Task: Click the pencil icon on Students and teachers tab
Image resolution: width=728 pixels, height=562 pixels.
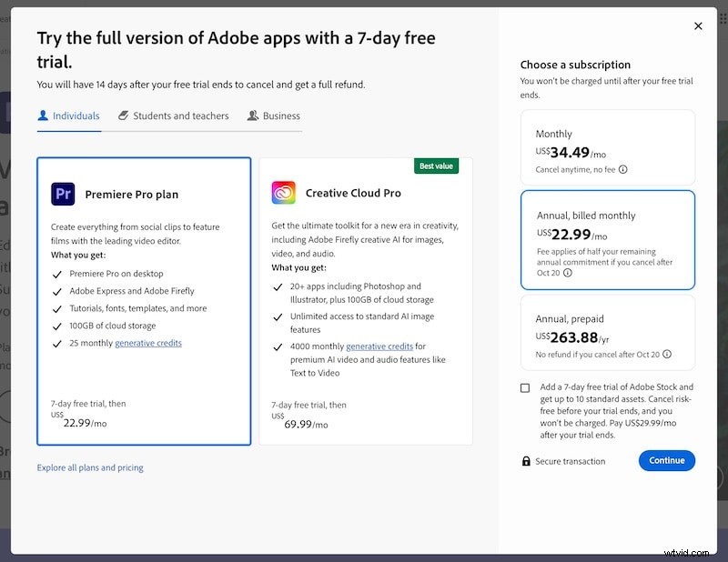Action: 122,115
